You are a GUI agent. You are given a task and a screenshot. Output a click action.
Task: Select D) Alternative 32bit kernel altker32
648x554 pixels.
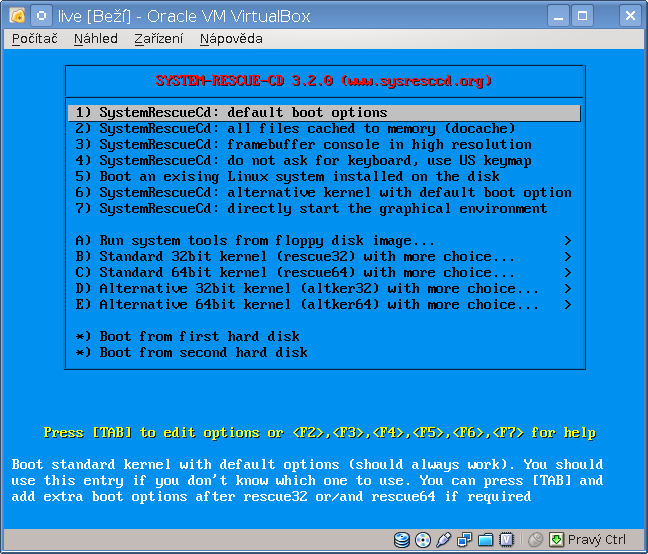[x=324, y=289]
